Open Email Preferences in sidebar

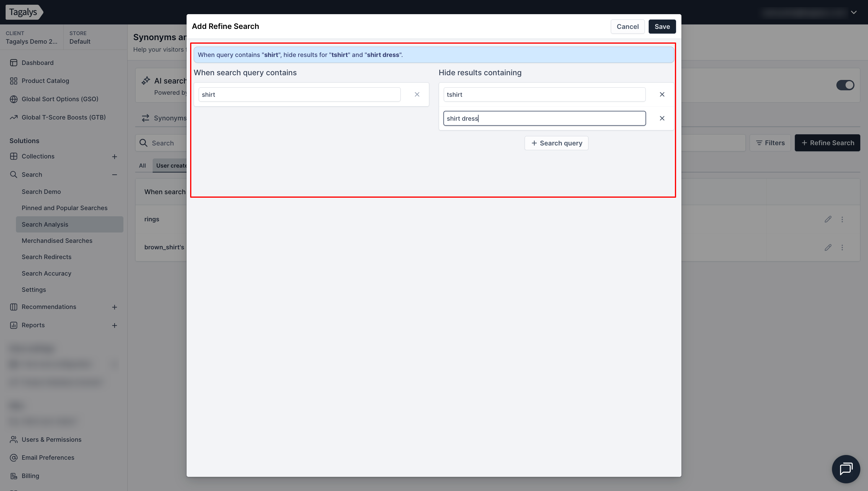click(x=48, y=458)
